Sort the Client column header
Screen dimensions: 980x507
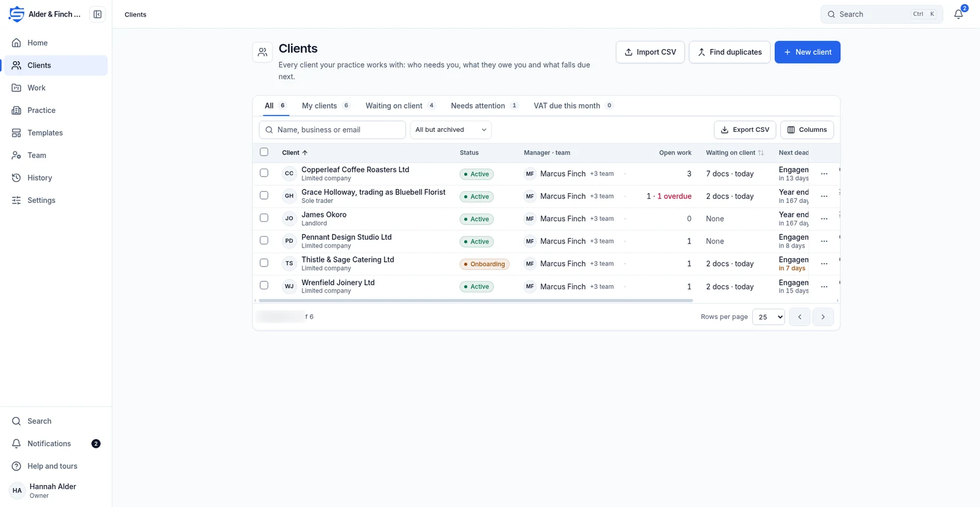click(295, 153)
